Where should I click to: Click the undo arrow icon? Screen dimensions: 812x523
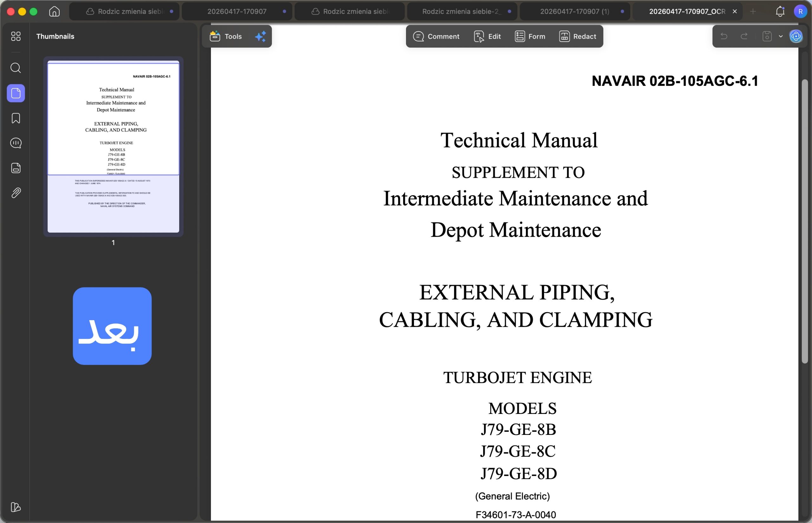(x=724, y=36)
